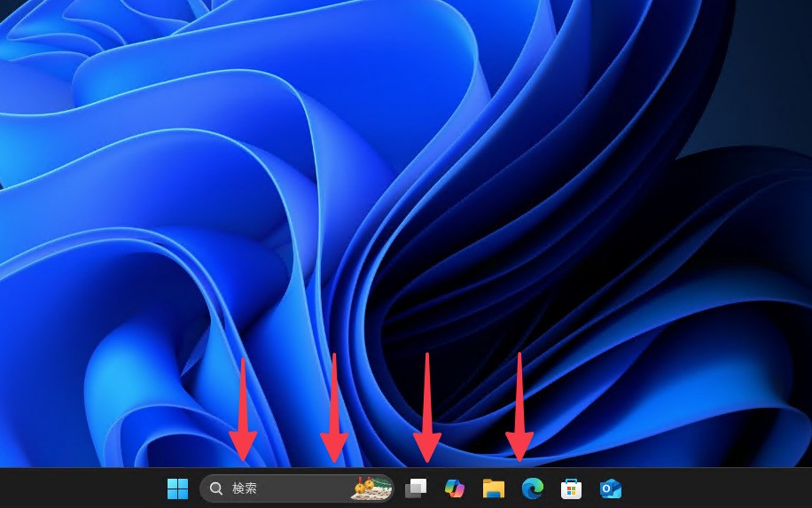Click empty taskbar space left of Start button

coord(80,488)
